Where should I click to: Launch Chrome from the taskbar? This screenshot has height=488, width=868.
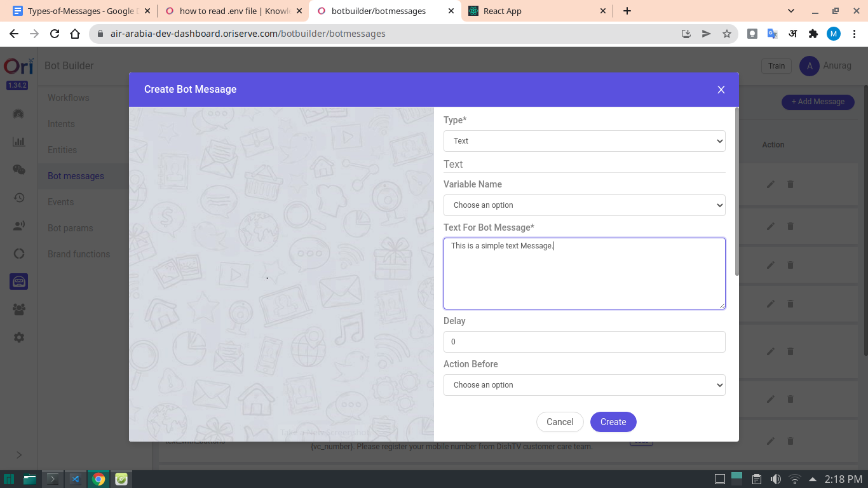click(98, 479)
